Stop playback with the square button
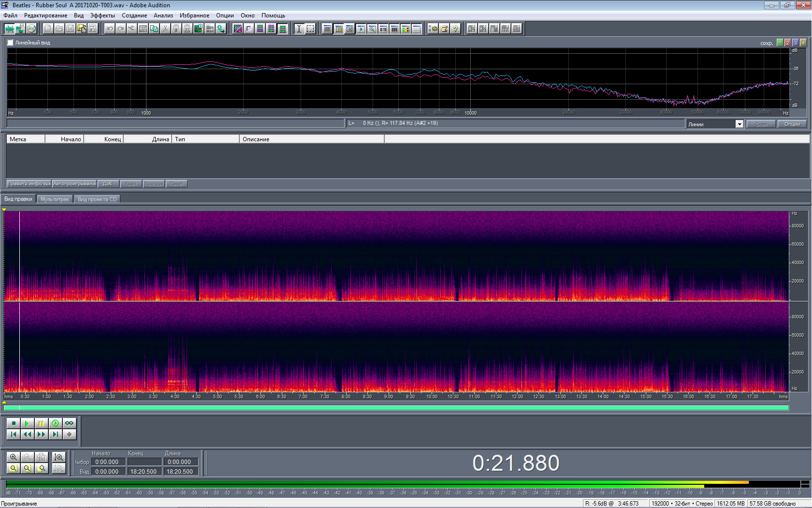 click(14, 423)
